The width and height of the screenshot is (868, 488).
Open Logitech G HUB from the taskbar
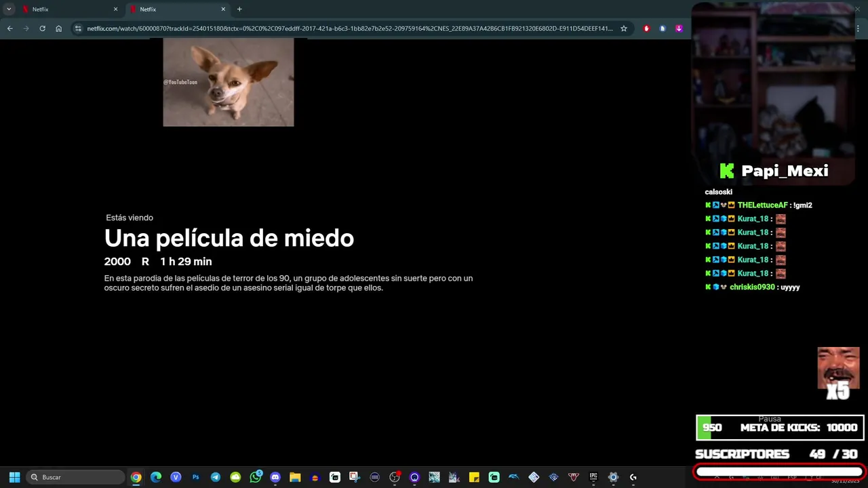tap(633, 477)
